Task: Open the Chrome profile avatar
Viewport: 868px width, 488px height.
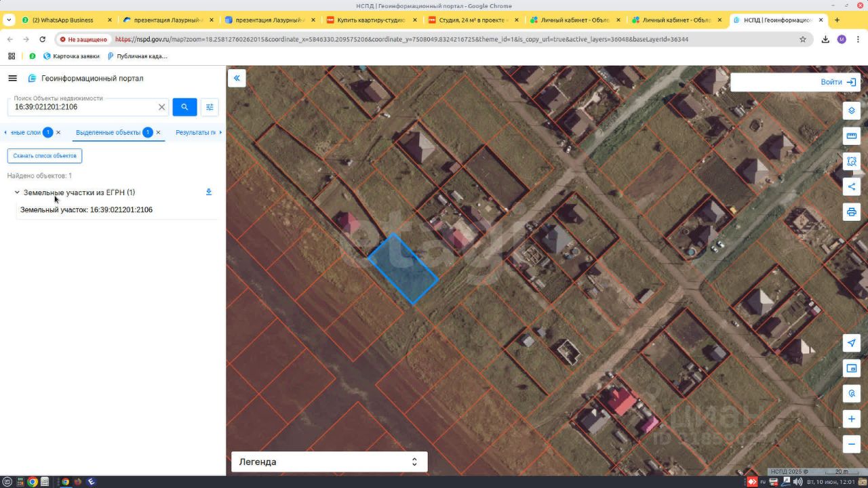Action: (842, 39)
